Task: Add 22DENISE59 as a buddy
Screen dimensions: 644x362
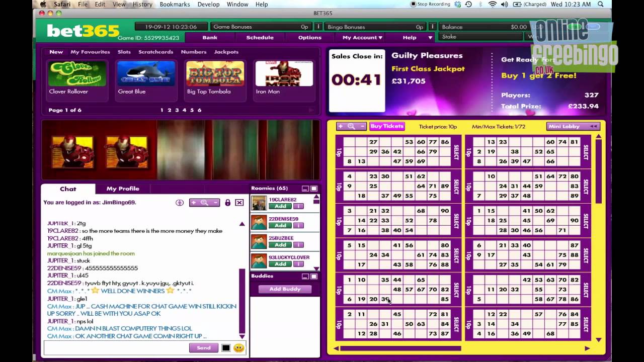Action: click(280, 226)
